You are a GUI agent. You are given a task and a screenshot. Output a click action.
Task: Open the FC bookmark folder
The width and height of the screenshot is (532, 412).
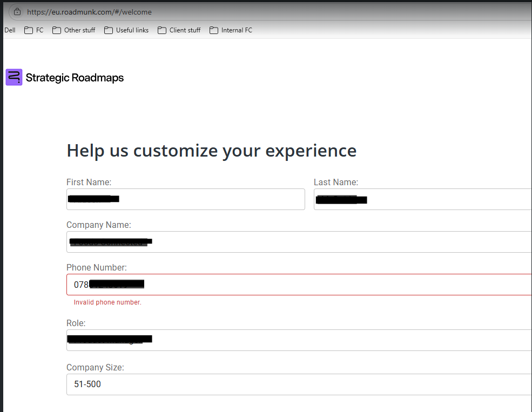34,30
